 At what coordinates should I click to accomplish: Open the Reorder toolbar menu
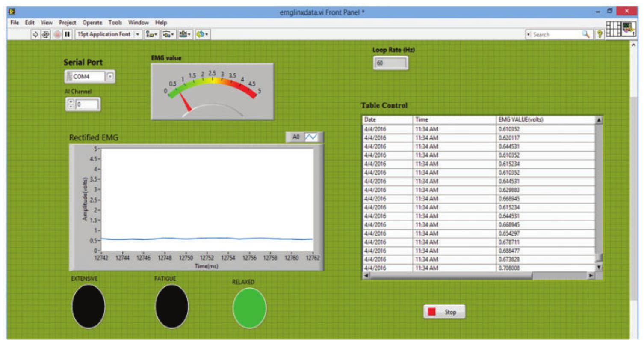(x=202, y=34)
